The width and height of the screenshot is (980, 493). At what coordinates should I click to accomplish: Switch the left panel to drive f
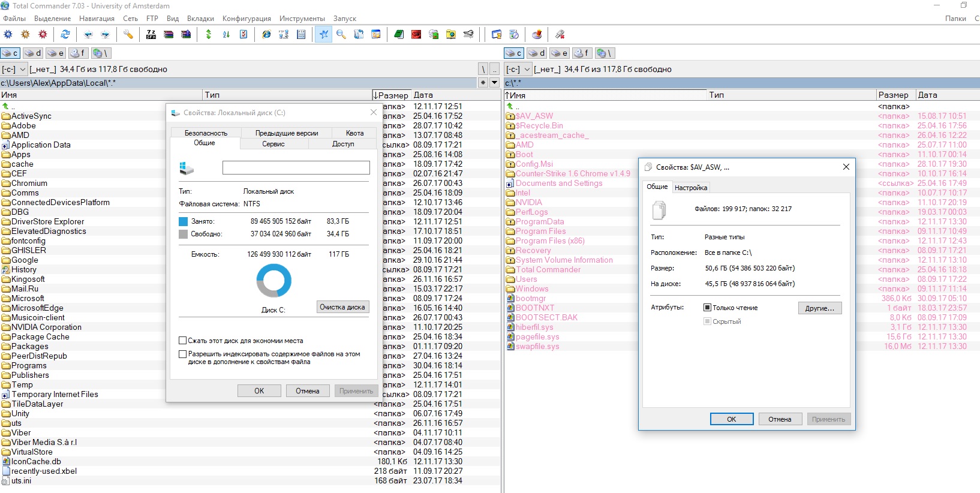pos(78,53)
